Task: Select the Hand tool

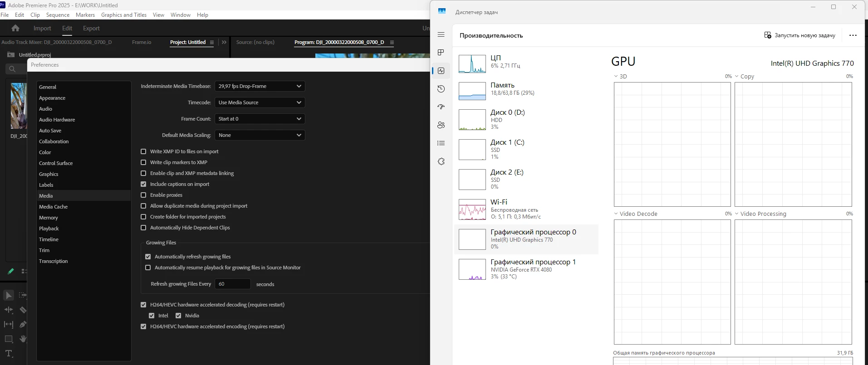Action: coord(23,339)
